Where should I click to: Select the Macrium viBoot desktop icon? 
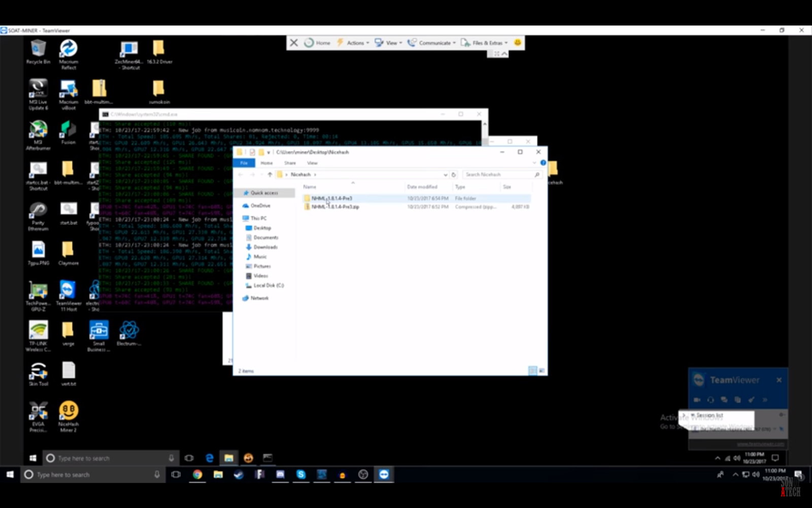[x=69, y=94]
